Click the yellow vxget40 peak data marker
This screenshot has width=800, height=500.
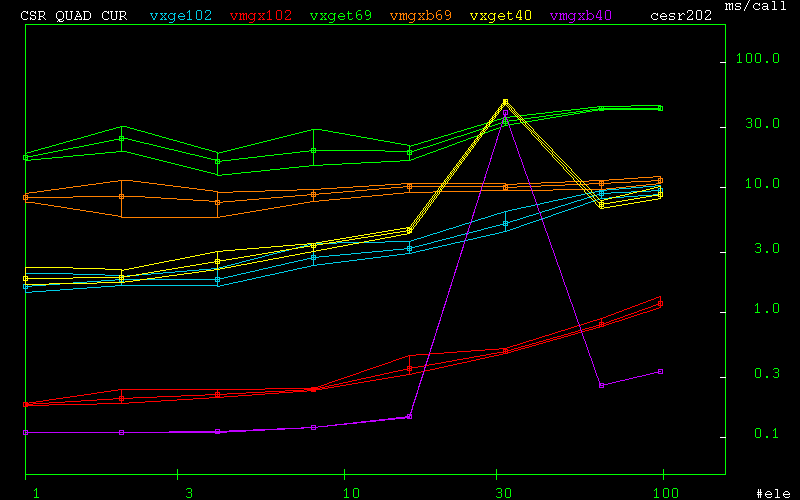506,102
